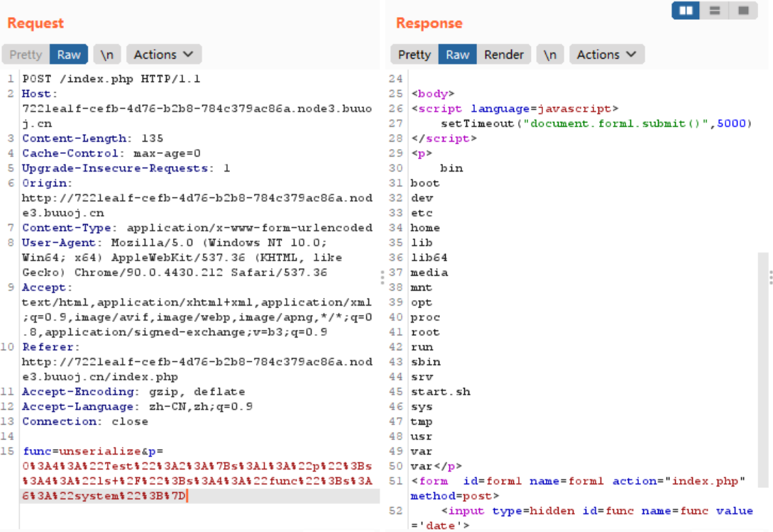Click the 'Cache-Control: max-age=0' header

coord(111,153)
